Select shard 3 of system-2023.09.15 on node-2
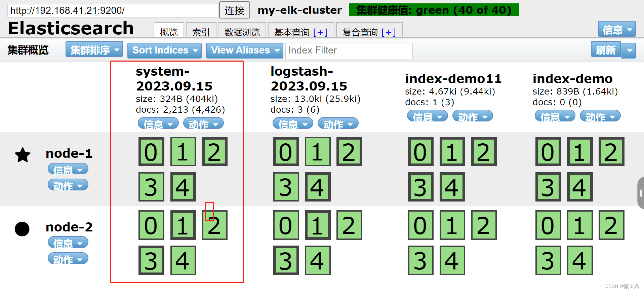The image size is (644, 292). pos(151,260)
